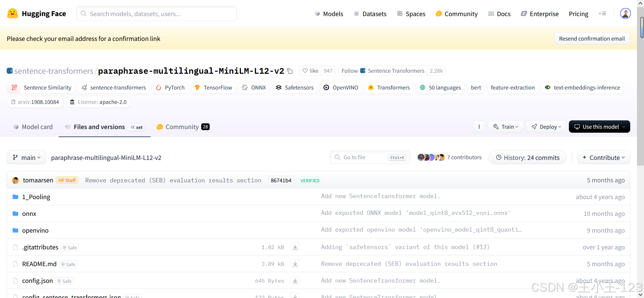Image resolution: width=644 pixels, height=298 pixels.
Task: Click the Go to file field
Action: tap(370, 157)
